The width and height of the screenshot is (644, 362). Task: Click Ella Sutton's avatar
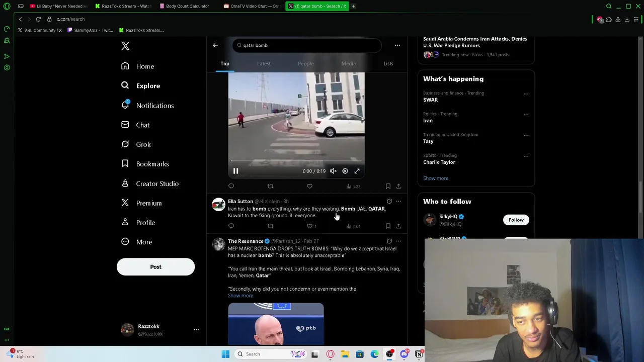pyautogui.click(x=218, y=205)
